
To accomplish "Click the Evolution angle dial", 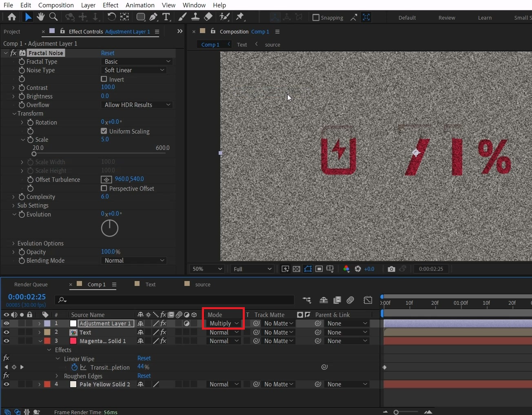I will 110,228.
